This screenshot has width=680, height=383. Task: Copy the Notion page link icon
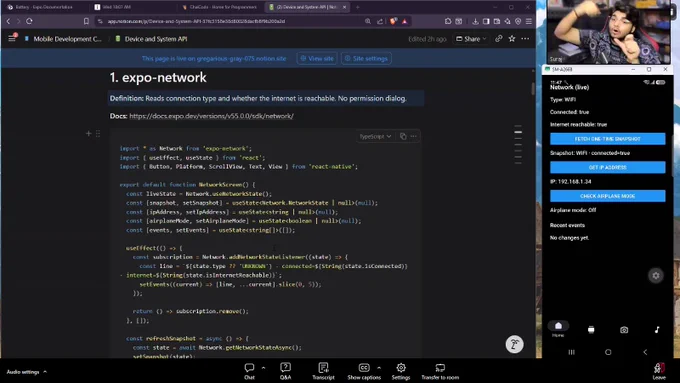499,39
